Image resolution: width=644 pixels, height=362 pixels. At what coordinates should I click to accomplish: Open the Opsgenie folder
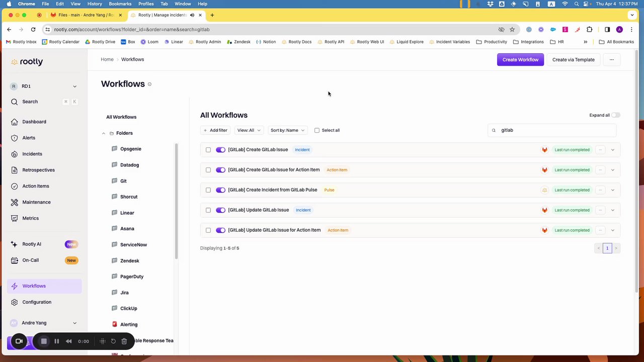(x=131, y=149)
